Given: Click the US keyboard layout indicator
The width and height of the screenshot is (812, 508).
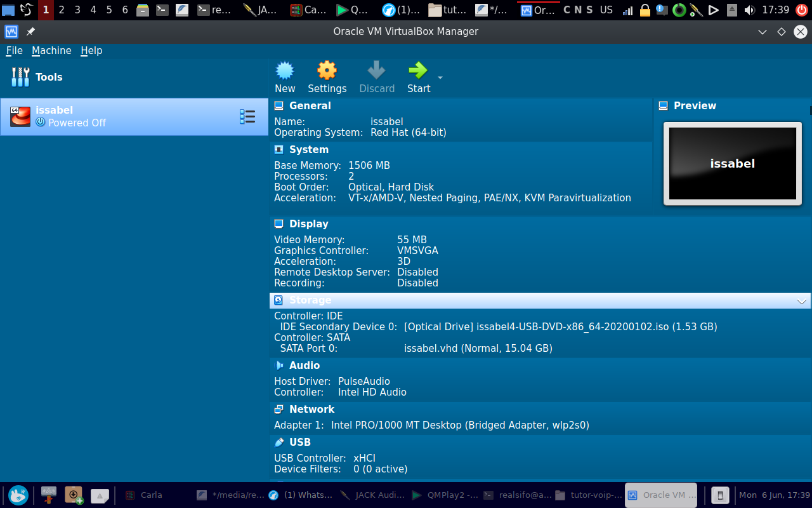Looking at the screenshot, I should click(606, 10).
